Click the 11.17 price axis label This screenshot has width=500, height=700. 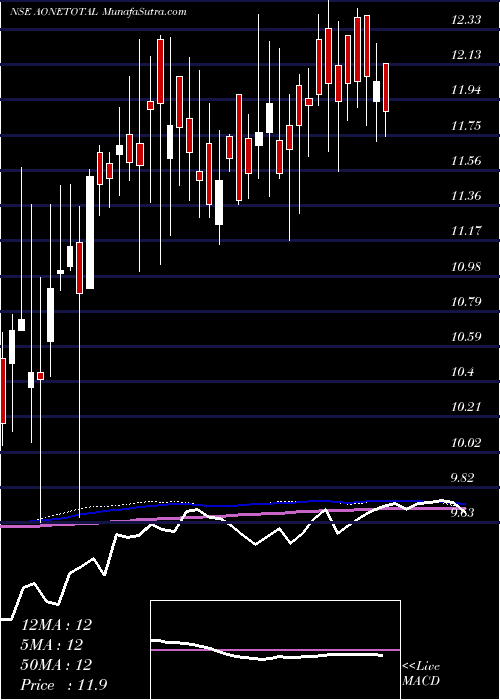[466, 231]
